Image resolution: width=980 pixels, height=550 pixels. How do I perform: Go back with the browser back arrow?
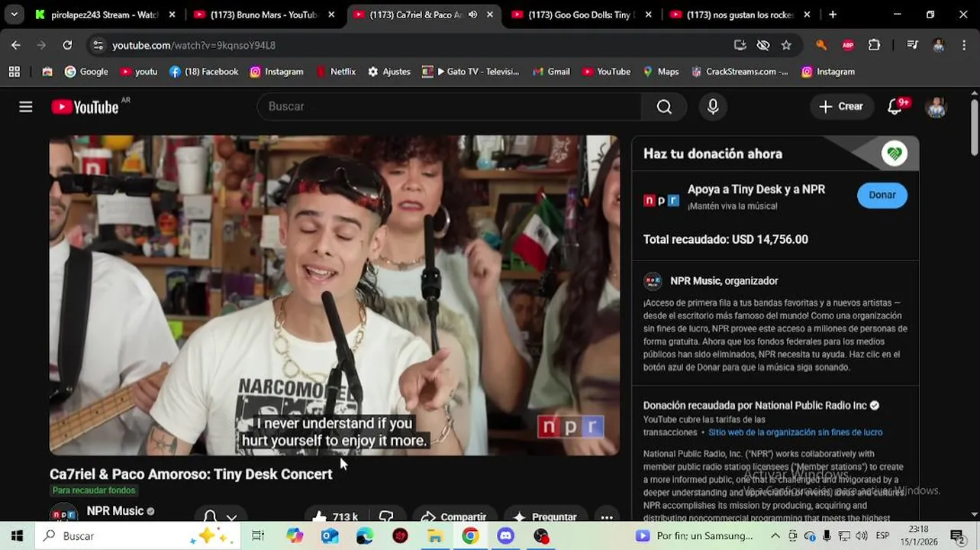(x=16, y=45)
